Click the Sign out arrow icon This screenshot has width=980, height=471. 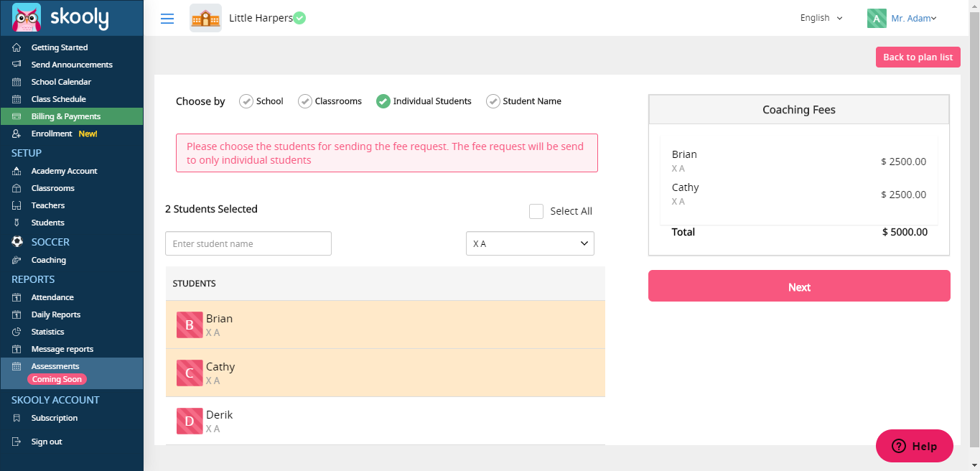[17, 442]
